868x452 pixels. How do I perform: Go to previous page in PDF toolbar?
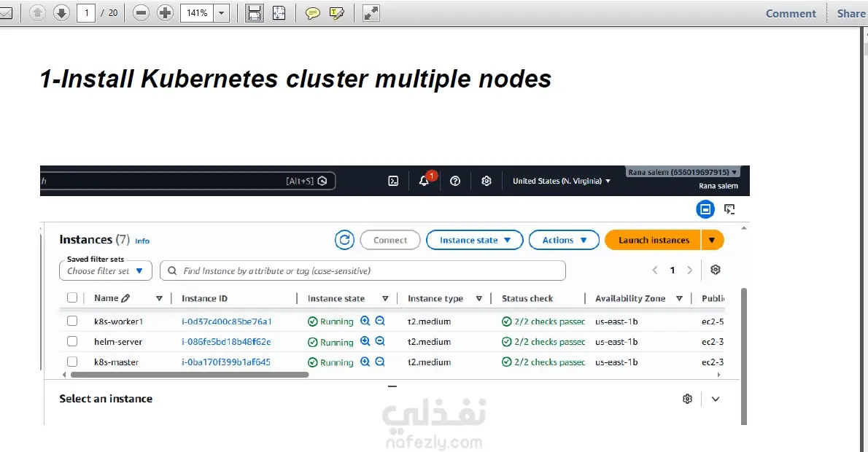pyautogui.click(x=38, y=12)
